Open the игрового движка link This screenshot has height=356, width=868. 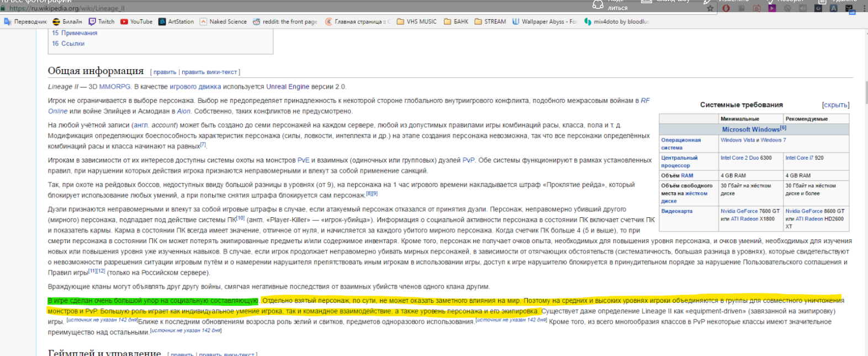195,87
